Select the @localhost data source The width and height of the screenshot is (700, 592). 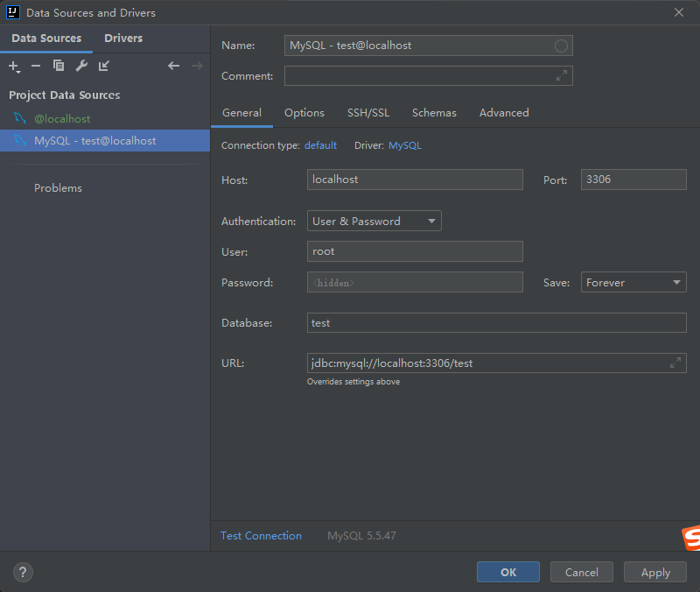tap(105, 118)
